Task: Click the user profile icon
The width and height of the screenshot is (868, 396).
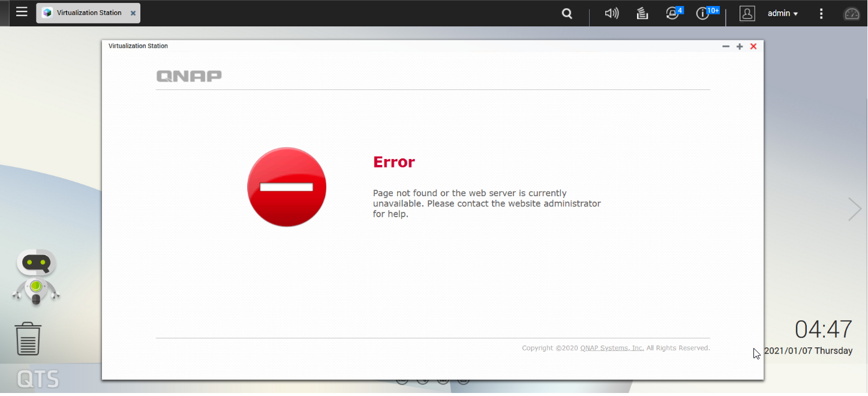Action: point(747,13)
